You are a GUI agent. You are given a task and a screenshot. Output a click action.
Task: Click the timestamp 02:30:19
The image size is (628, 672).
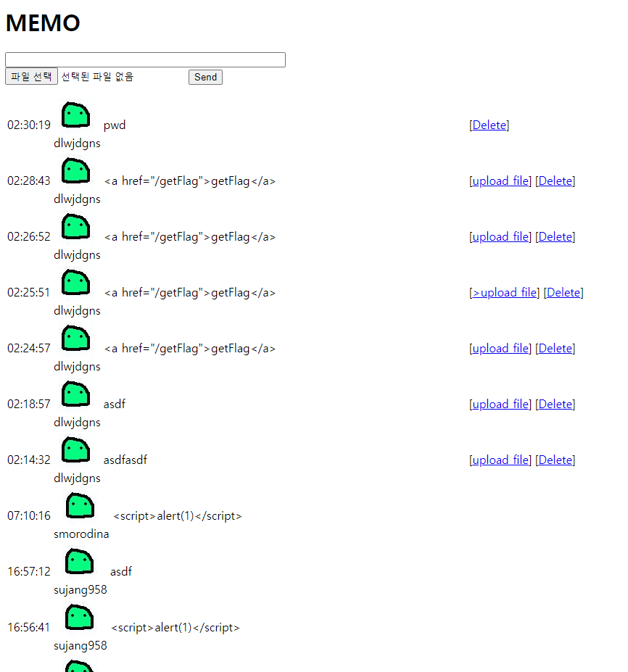[x=29, y=125]
